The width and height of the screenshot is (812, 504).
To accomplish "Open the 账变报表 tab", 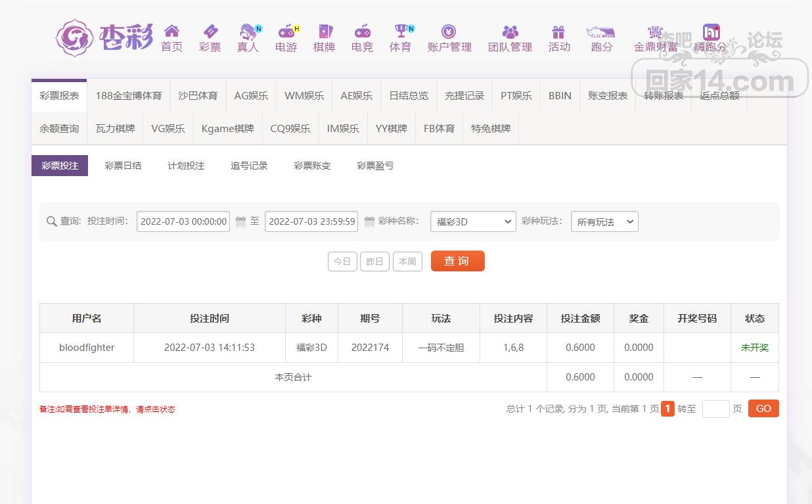I will 608,95.
